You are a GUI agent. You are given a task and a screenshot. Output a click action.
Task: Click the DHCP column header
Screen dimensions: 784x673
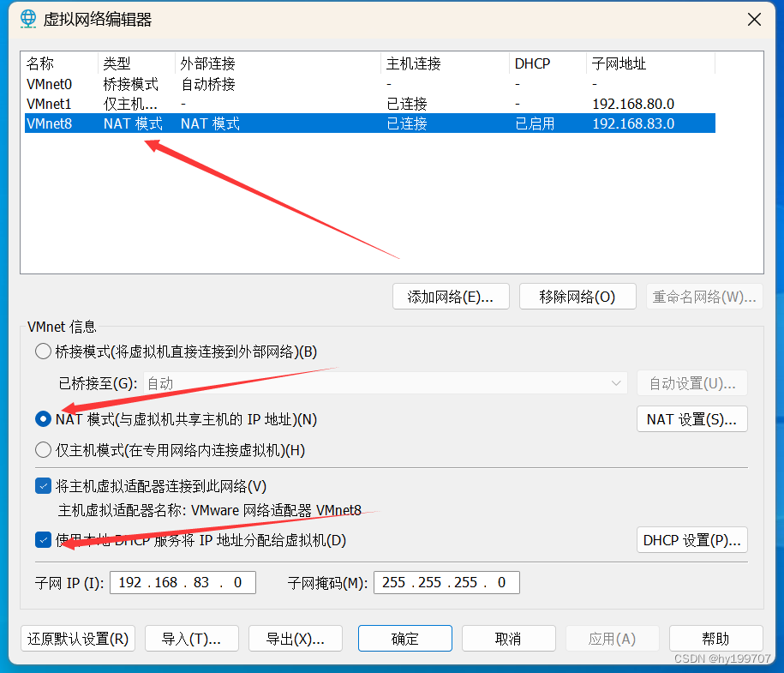[x=548, y=63]
